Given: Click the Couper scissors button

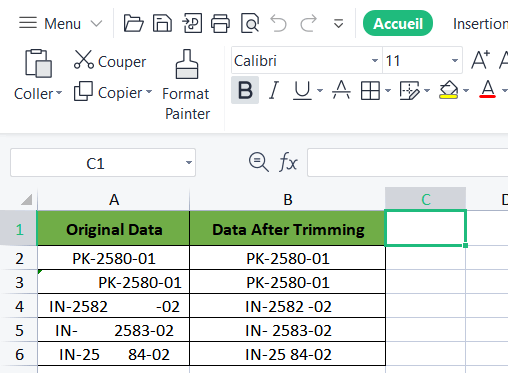Looking at the screenshot, I should coord(110,60).
